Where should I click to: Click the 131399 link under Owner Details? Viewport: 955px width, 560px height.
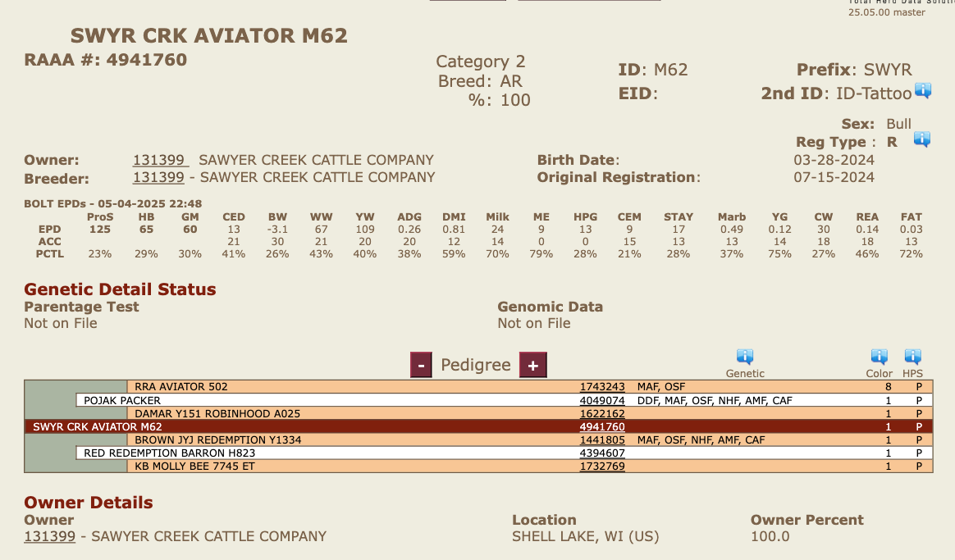tap(50, 536)
